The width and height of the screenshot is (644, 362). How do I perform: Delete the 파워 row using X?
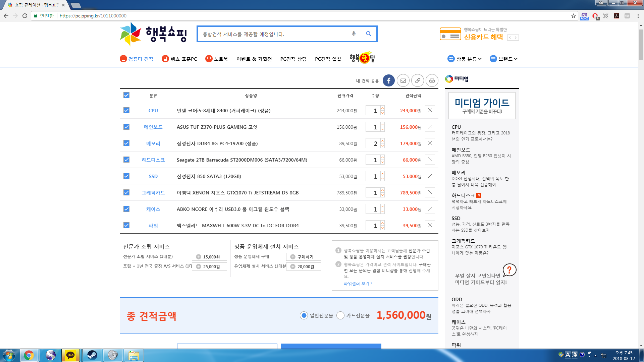pyautogui.click(x=430, y=225)
